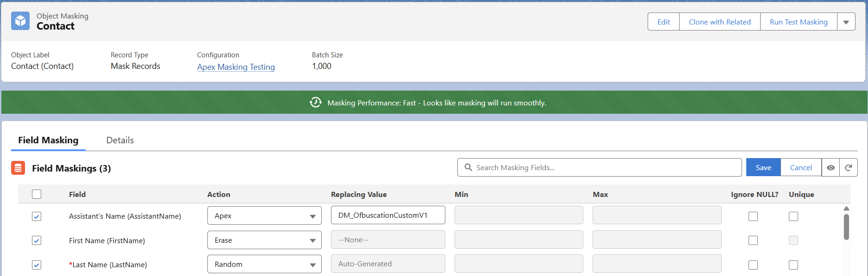Open the Apex Masking Testing configuration link
The height and width of the screenshot is (276, 868).
tap(236, 67)
